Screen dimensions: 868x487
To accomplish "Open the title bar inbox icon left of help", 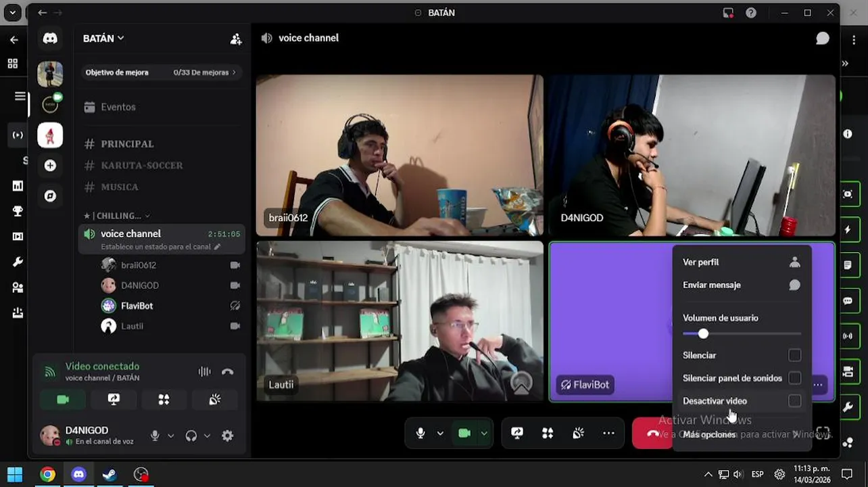I will pos(728,12).
